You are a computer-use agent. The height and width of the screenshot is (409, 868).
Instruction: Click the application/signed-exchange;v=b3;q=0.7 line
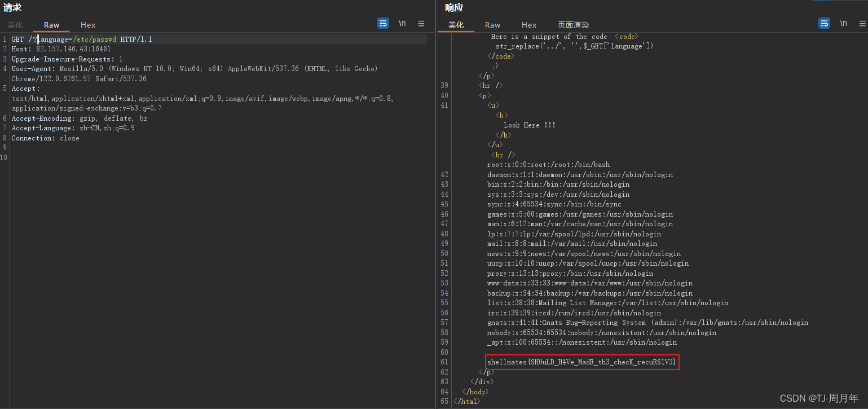[x=86, y=108]
